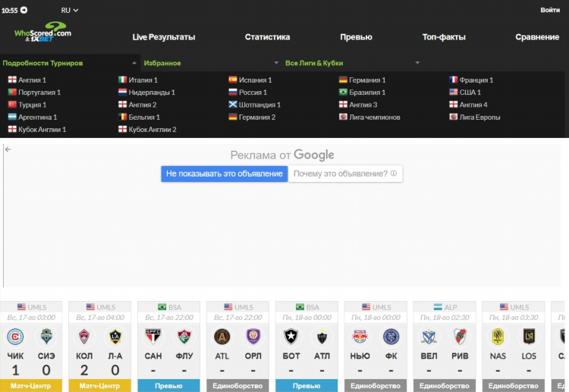This screenshot has width=569, height=392.
Task: Open Единоборство for ATL vs ОРЛ
Action: pyautogui.click(x=237, y=385)
